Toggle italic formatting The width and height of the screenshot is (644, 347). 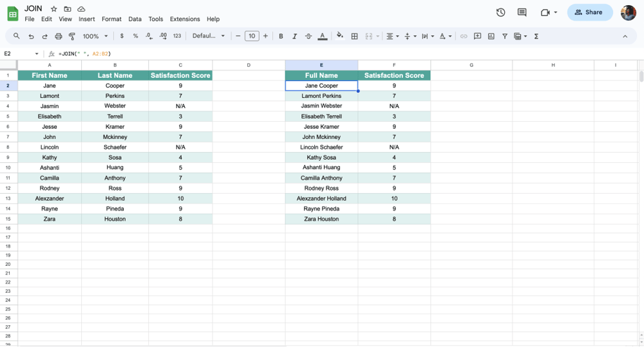click(x=295, y=36)
